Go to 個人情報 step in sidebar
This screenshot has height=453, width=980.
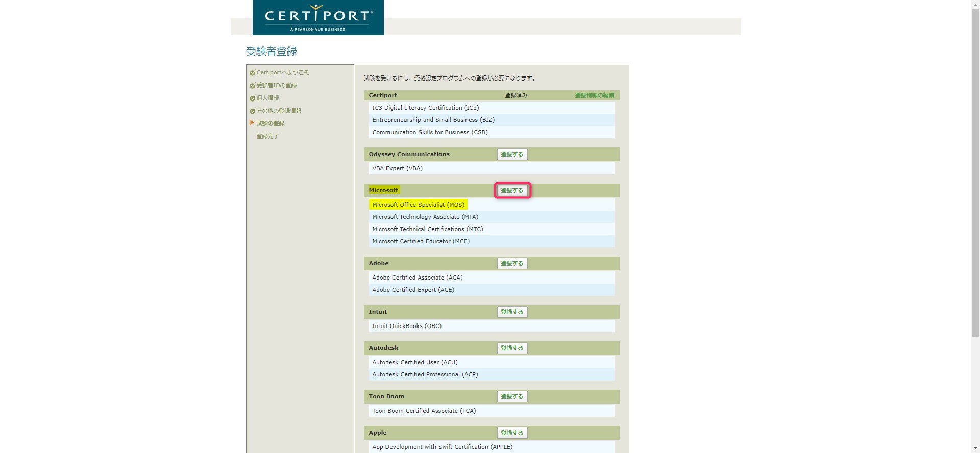click(267, 98)
